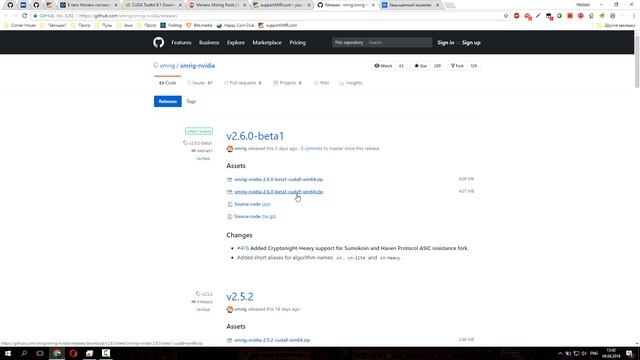This screenshot has height=360, width=640.
Task: Download Source code (tar.gz) for v2.6.0-beta1
Action: (x=255, y=217)
